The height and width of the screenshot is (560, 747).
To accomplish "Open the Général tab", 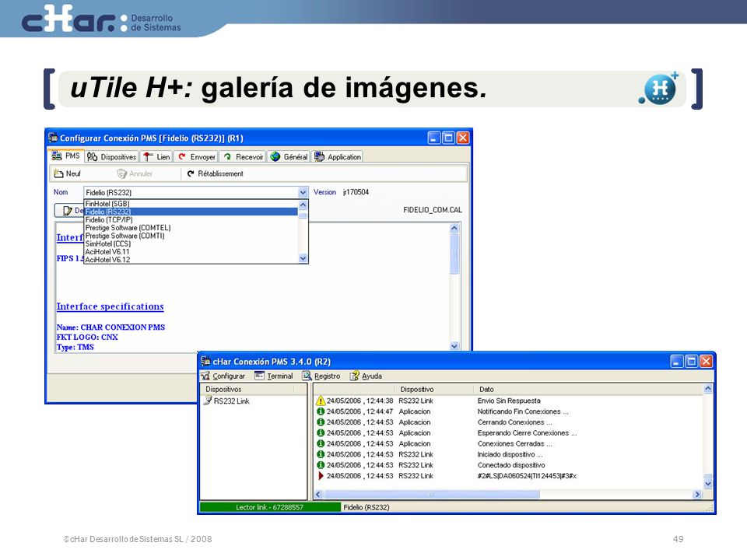I will [289, 156].
